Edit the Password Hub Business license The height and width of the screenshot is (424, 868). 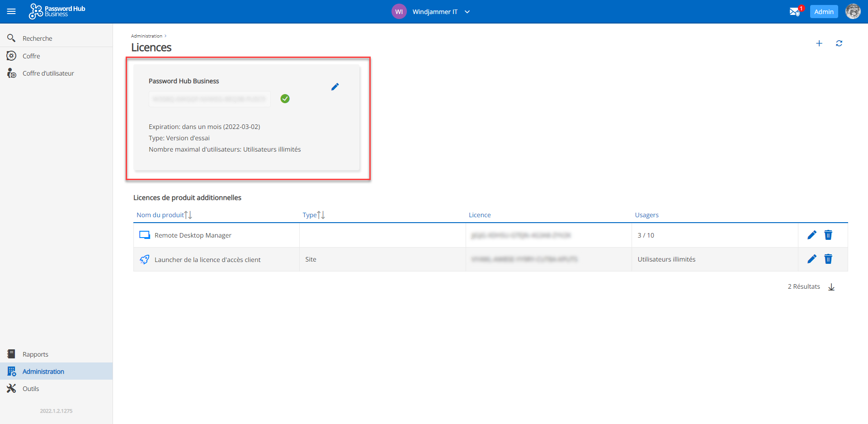coord(335,87)
